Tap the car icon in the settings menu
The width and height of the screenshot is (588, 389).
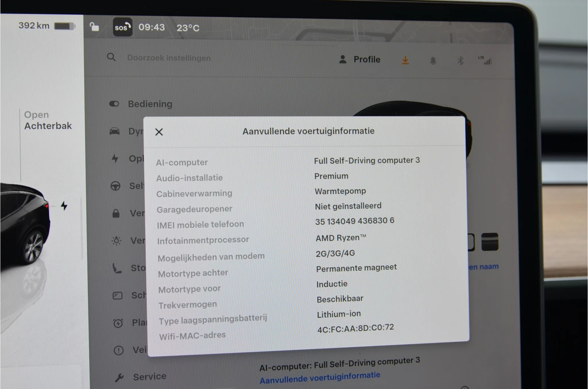(x=114, y=131)
